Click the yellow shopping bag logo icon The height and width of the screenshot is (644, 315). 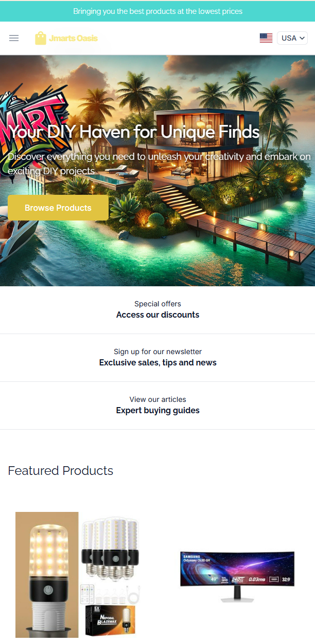tap(41, 38)
